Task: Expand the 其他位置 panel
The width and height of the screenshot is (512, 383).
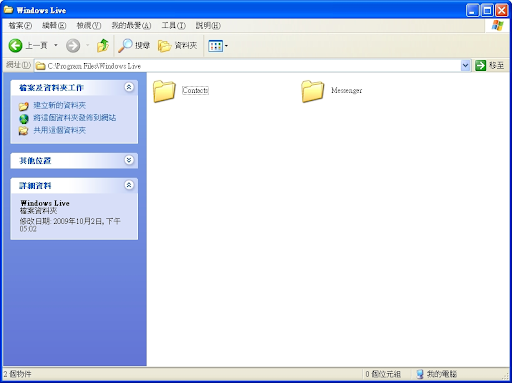Action: click(x=129, y=160)
